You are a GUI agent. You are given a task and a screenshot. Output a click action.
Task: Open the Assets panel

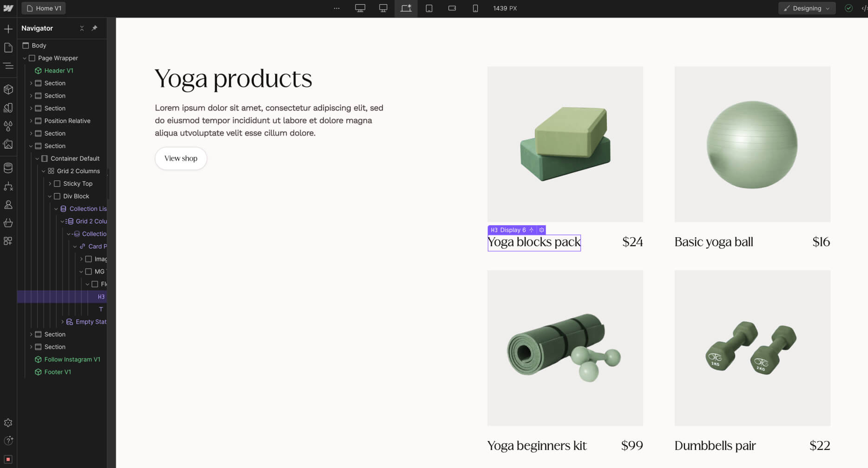click(x=8, y=144)
